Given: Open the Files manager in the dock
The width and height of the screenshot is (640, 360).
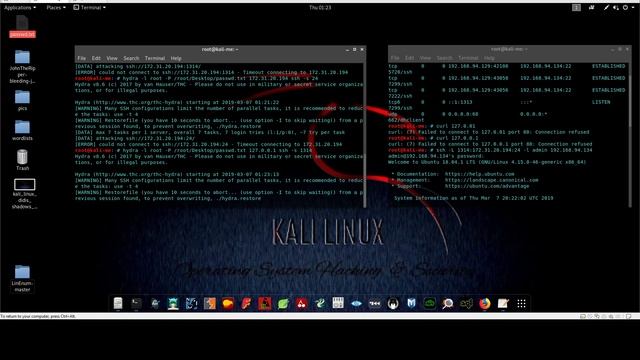Looking at the screenshot, I should (x=118, y=303).
